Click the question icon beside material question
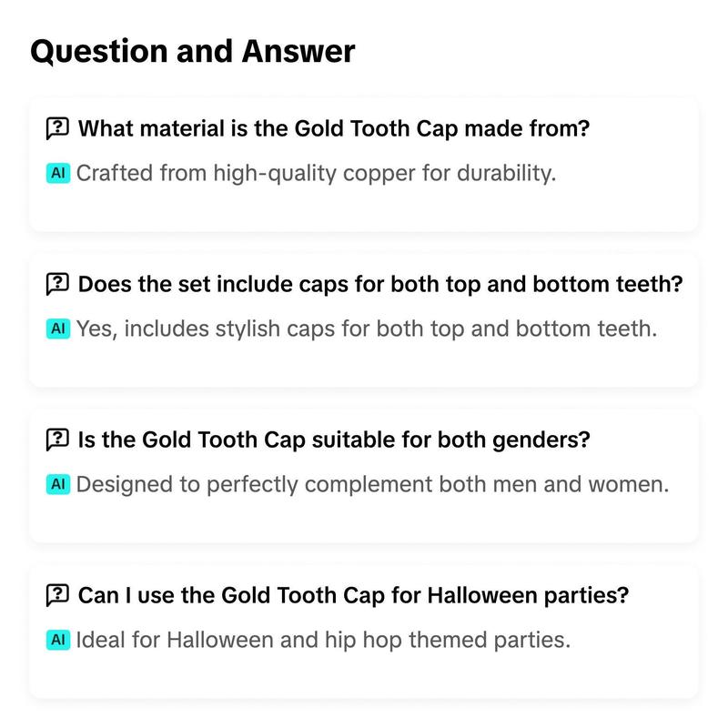This screenshot has height=728, width=728. click(57, 128)
